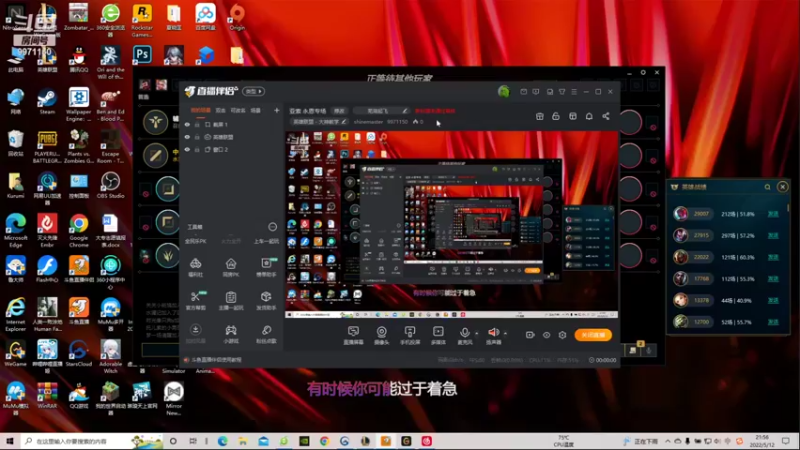This screenshot has height=450, width=800.
Task: Mute the microphone in streaming toolbar
Action: tap(464, 335)
